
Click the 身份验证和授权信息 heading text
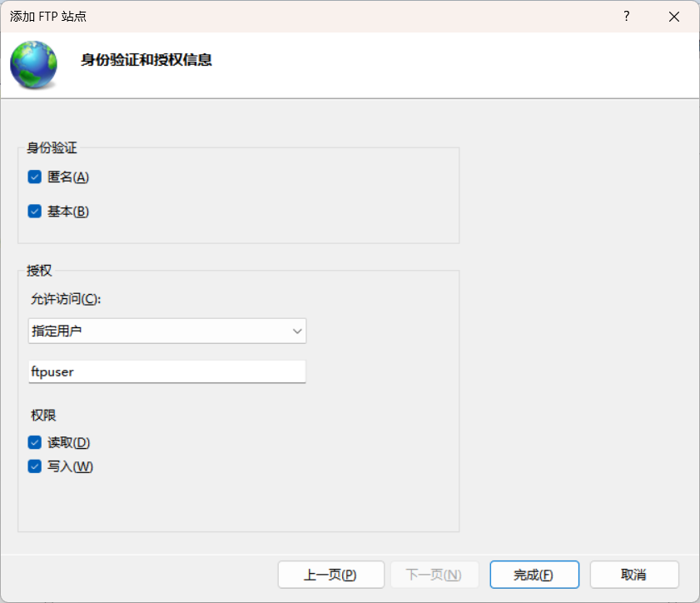click(146, 60)
